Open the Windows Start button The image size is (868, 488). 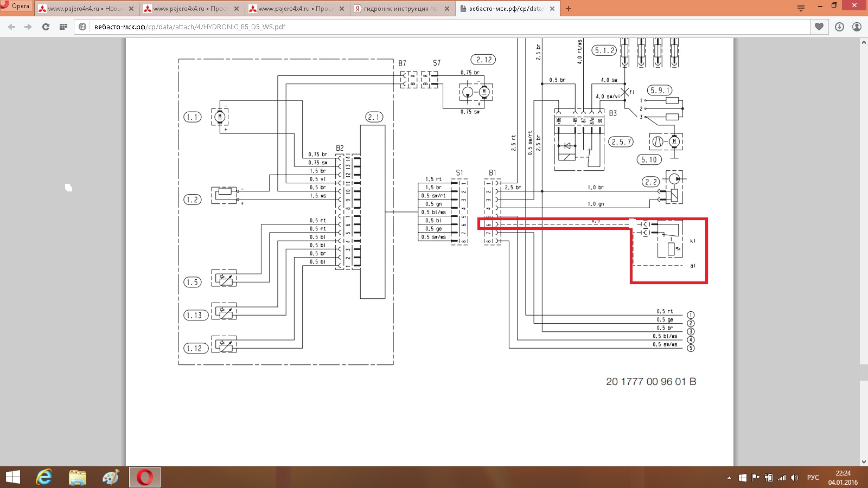12,477
